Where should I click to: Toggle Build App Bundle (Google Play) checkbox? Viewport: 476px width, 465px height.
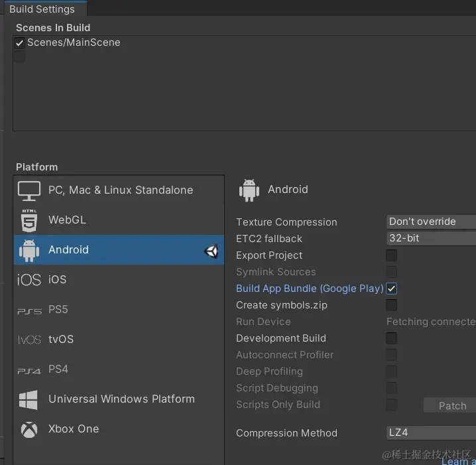391,289
